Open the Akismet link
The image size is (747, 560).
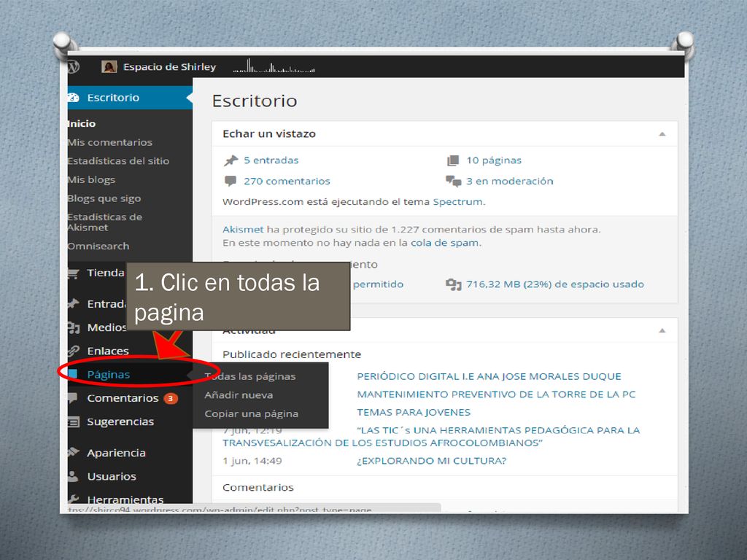pyautogui.click(x=243, y=230)
